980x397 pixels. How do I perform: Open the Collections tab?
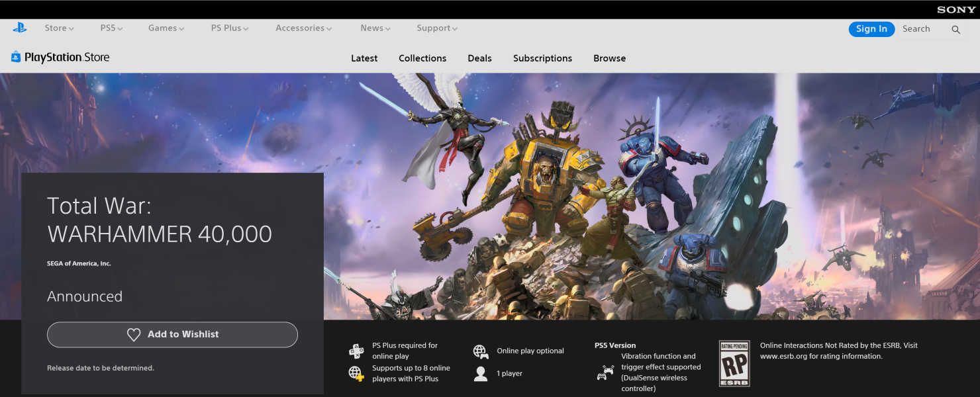(422, 58)
